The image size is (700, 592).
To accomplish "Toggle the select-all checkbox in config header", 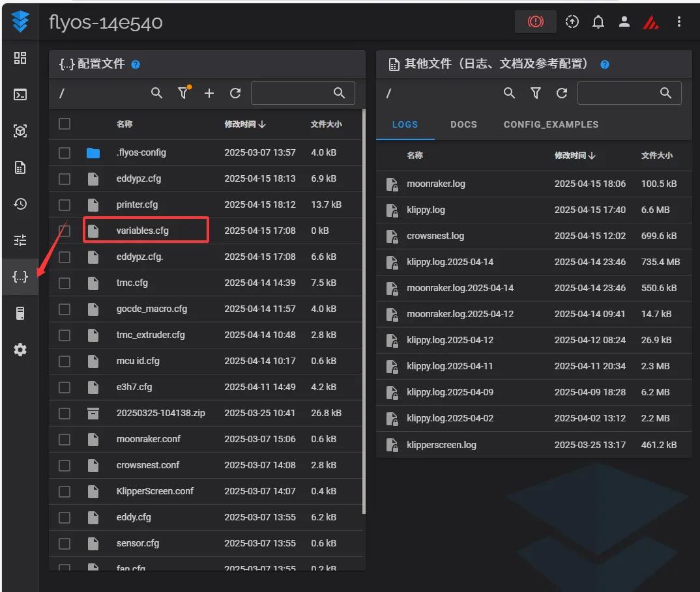I will point(65,124).
